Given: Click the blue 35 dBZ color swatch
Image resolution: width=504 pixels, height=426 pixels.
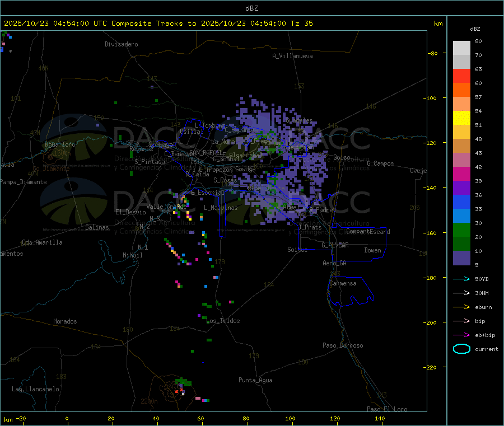Looking at the screenshot, I should 461,202.
